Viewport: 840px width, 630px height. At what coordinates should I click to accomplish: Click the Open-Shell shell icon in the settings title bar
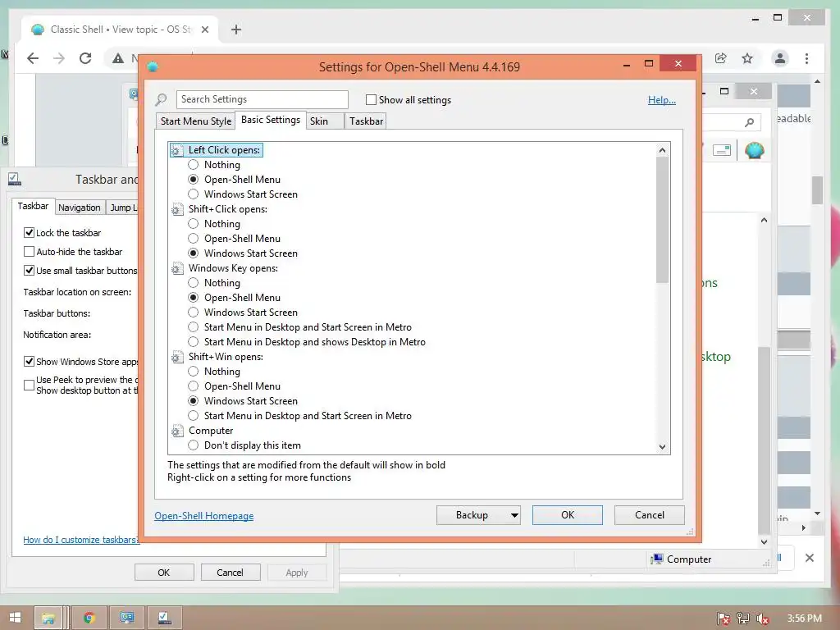click(x=153, y=67)
